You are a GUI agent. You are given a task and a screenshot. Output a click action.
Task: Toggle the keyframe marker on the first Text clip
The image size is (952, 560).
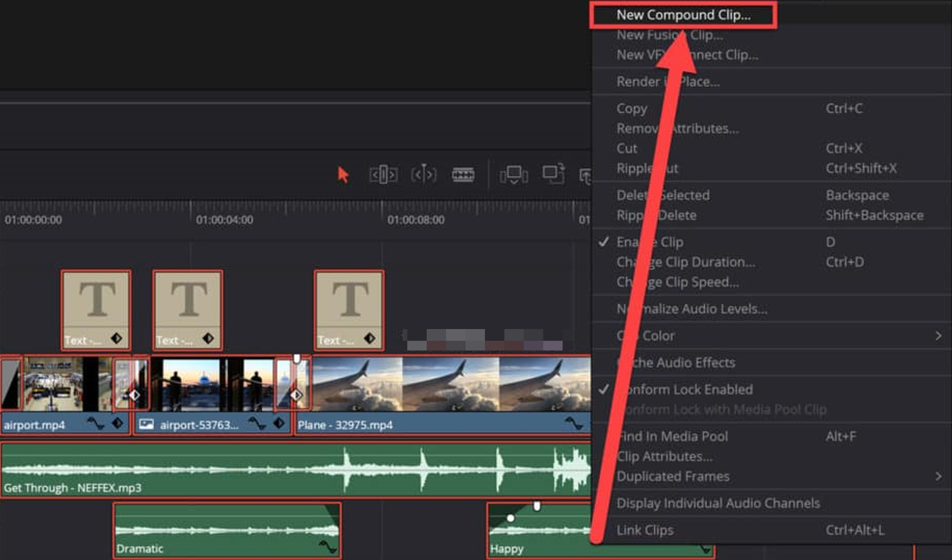(x=117, y=338)
